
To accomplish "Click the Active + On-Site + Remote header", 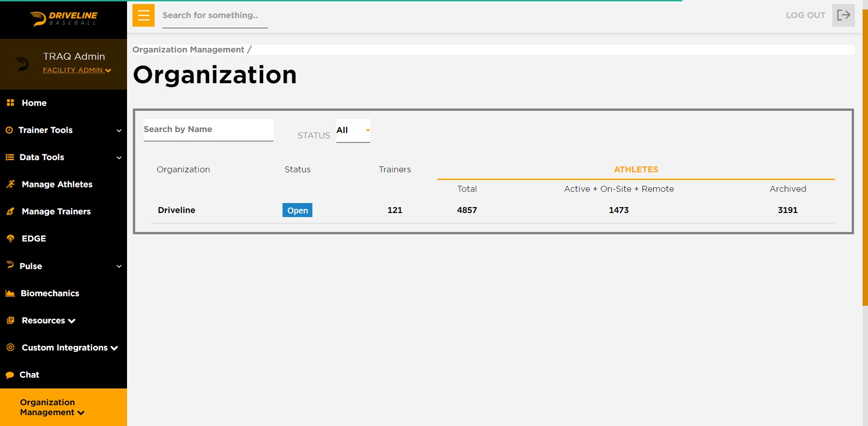I will [x=619, y=189].
